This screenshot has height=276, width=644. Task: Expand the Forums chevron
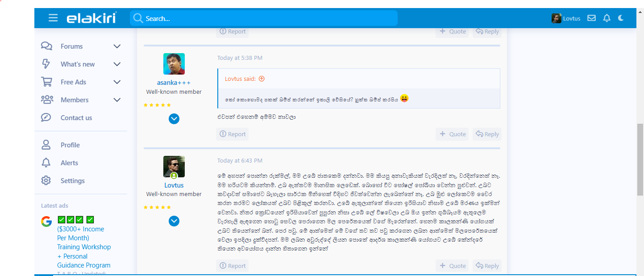[x=117, y=46]
